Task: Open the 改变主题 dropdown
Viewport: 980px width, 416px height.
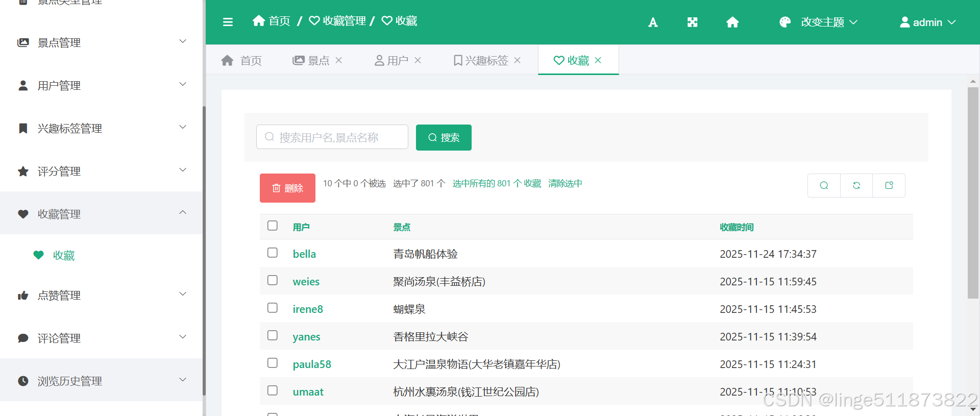Action: click(819, 22)
